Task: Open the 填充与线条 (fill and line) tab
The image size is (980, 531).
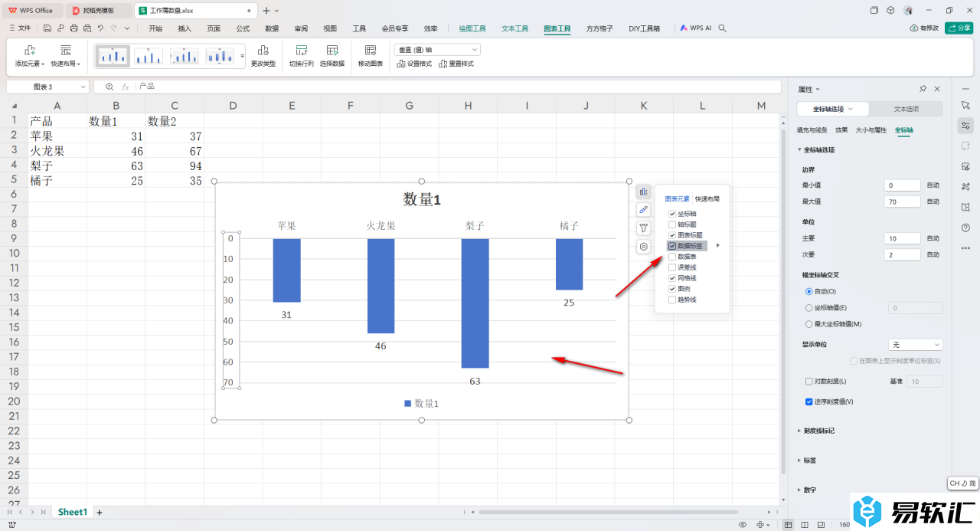Action: (812, 130)
